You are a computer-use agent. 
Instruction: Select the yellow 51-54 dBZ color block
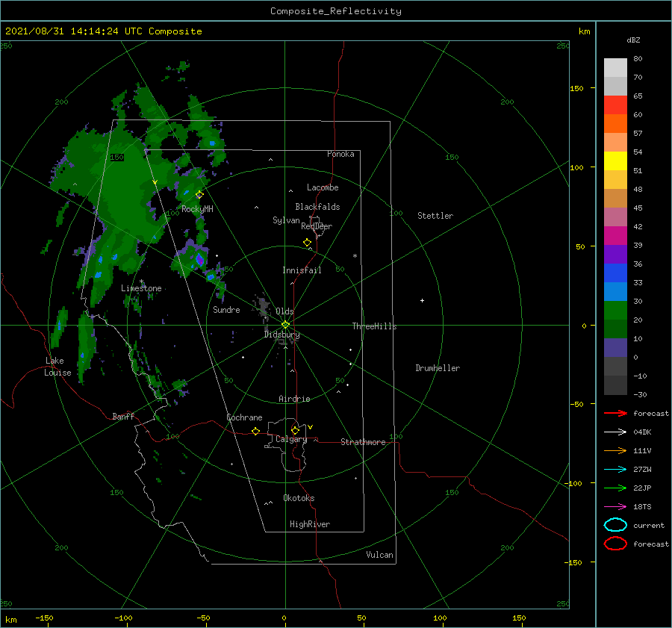pos(615,161)
